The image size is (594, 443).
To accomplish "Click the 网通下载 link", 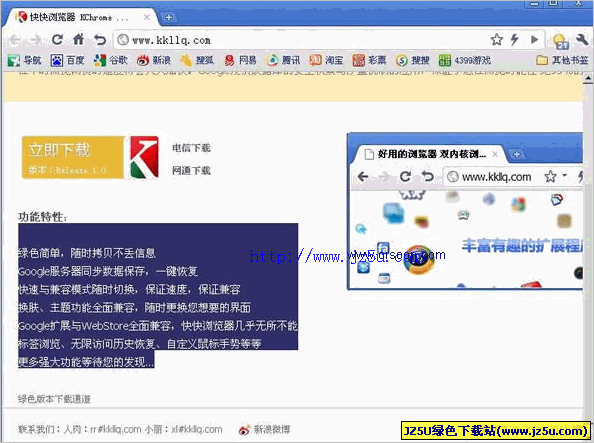I will (191, 171).
